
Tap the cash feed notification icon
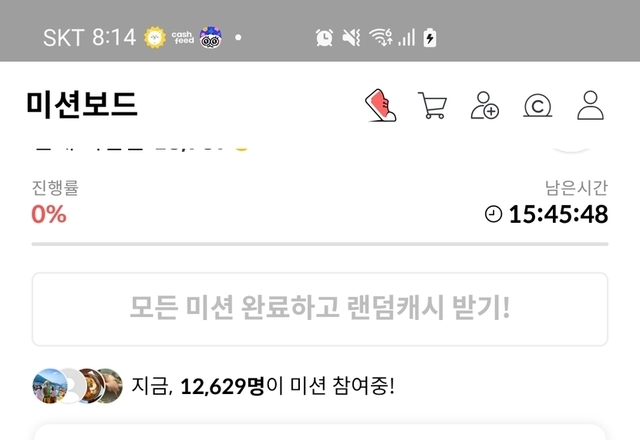tap(182, 38)
